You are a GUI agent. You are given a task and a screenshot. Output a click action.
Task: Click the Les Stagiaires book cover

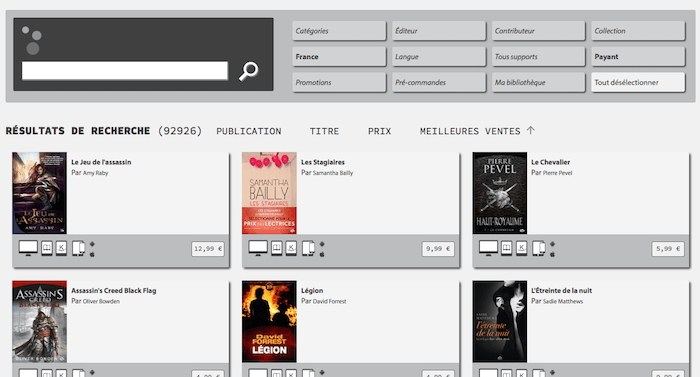[269, 193]
